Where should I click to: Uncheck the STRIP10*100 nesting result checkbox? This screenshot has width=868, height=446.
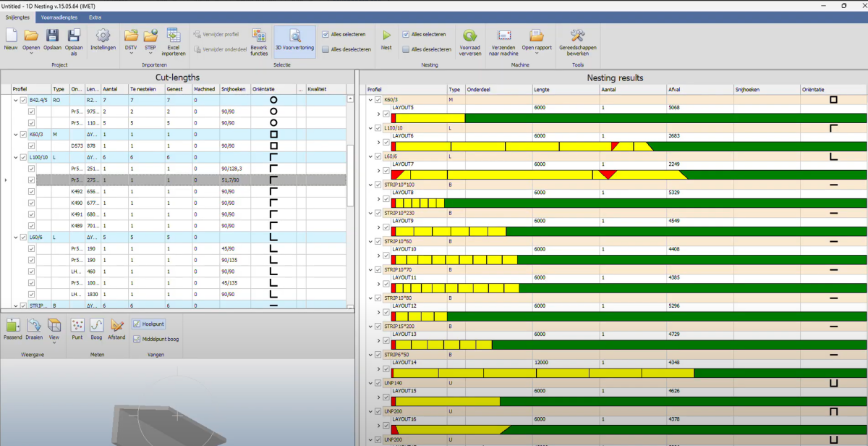pos(378,185)
